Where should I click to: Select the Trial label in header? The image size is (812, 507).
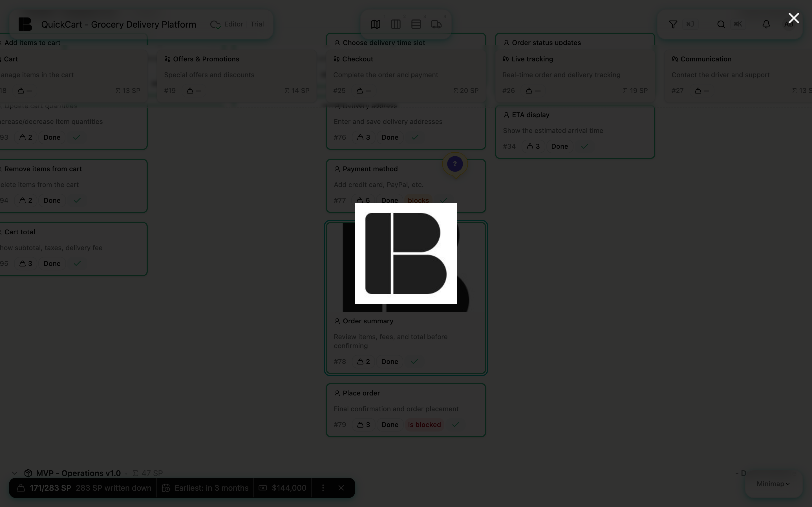[x=257, y=24]
